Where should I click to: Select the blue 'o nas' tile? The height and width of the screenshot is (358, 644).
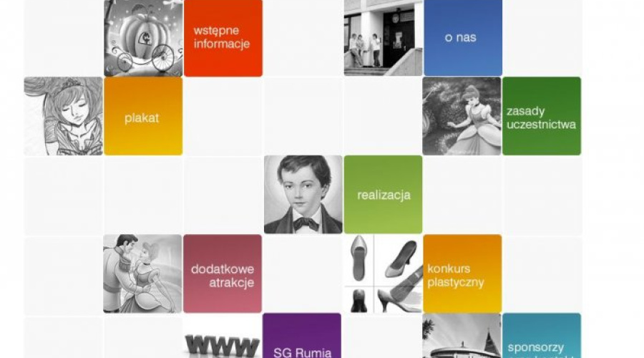pyautogui.click(x=463, y=38)
